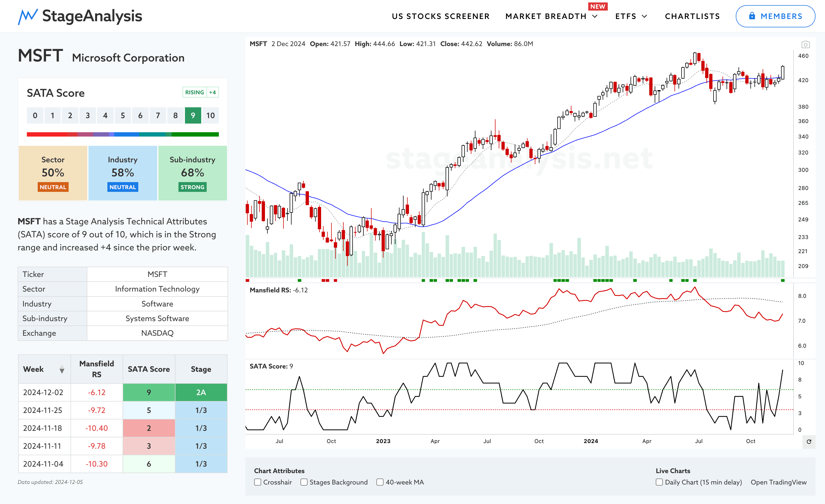Click the Industry 58% Neutral tile
Image resolution: width=825 pixels, height=504 pixels.
click(x=123, y=173)
